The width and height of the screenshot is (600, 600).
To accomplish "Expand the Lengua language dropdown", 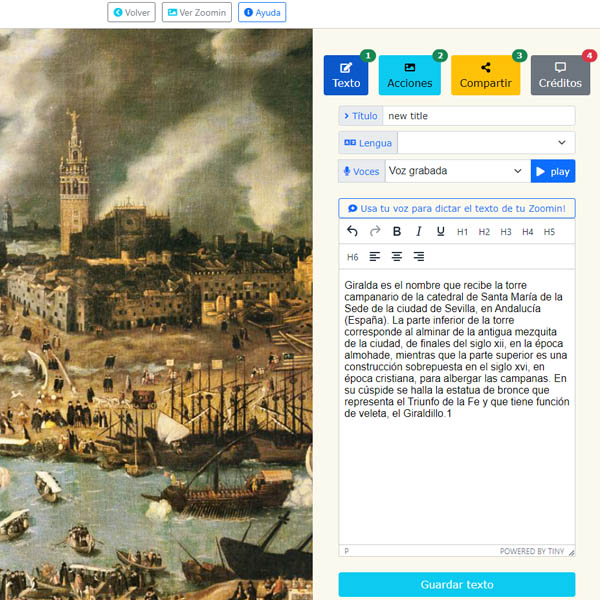I will pos(486,143).
